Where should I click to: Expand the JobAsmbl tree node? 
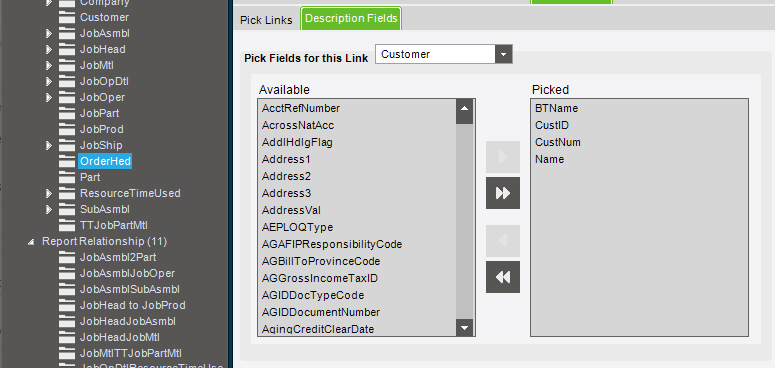[48, 34]
